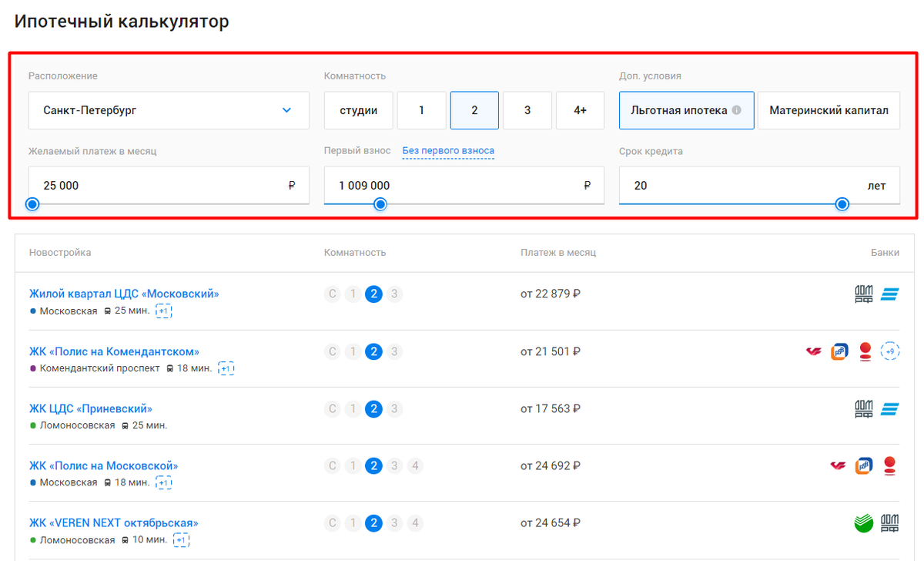The width and height of the screenshot is (924, 561).
Task: Toggle the Материнский капитал condition
Action: tap(829, 110)
